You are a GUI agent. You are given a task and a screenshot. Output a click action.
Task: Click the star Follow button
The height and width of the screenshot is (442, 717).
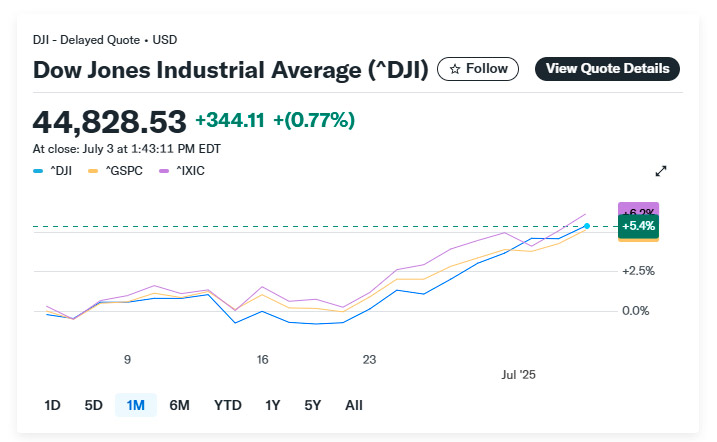pyautogui.click(x=478, y=69)
